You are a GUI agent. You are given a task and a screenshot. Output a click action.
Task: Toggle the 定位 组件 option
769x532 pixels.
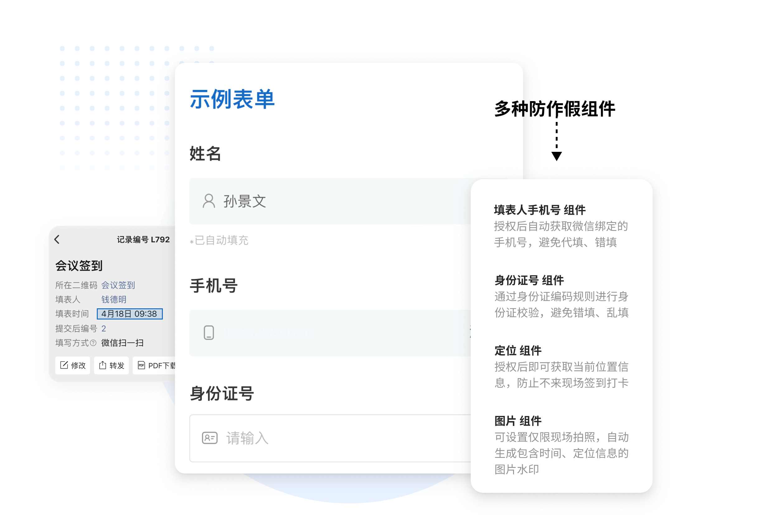point(515,350)
